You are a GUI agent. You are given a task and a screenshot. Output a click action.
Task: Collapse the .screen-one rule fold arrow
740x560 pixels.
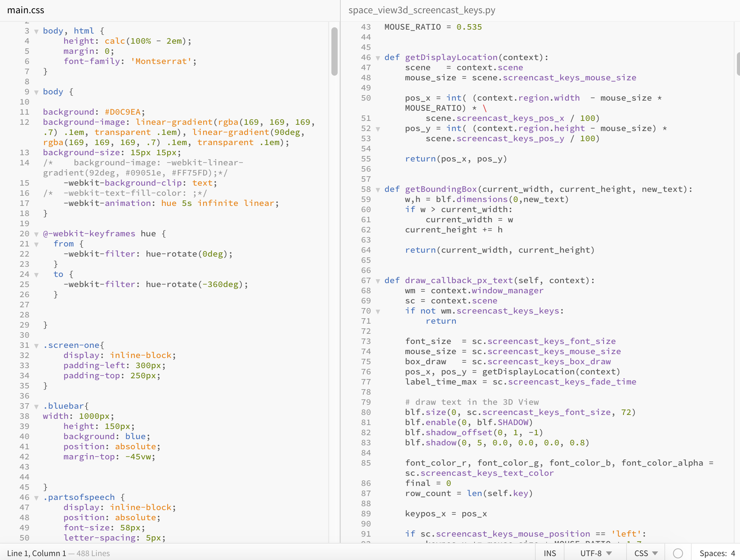point(36,346)
